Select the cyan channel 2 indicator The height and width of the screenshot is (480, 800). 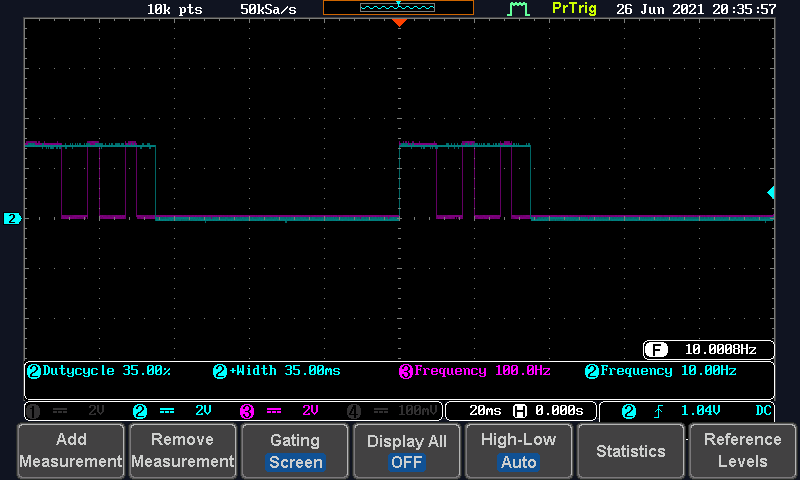[x=140, y=411]
